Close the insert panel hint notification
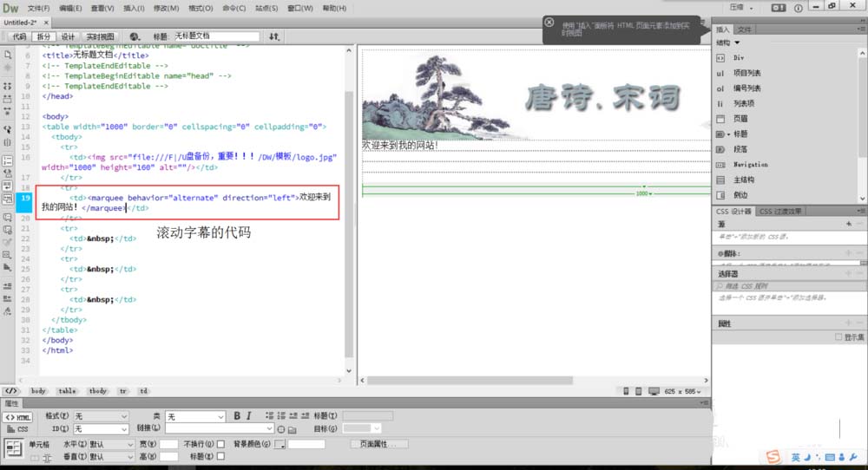The image size is (868, 470). [549, 23]
